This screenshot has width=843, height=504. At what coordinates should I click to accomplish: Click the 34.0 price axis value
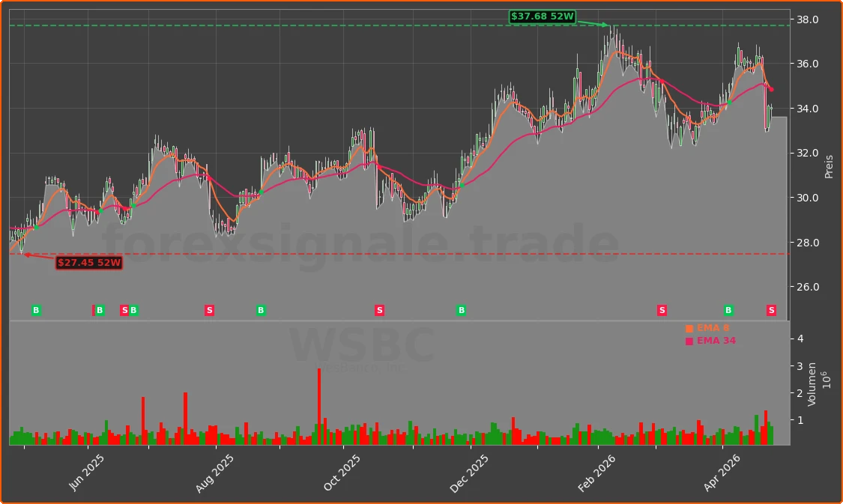click(808, 109)
